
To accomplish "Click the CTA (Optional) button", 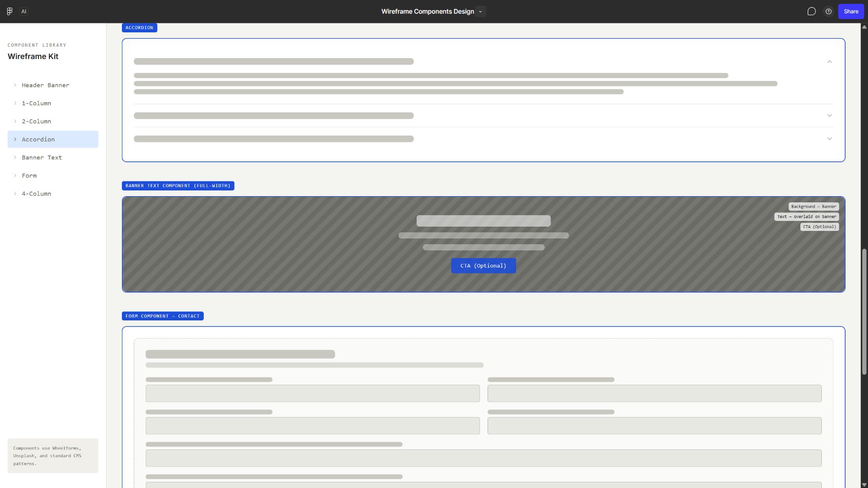I will [x=483, y=266].
